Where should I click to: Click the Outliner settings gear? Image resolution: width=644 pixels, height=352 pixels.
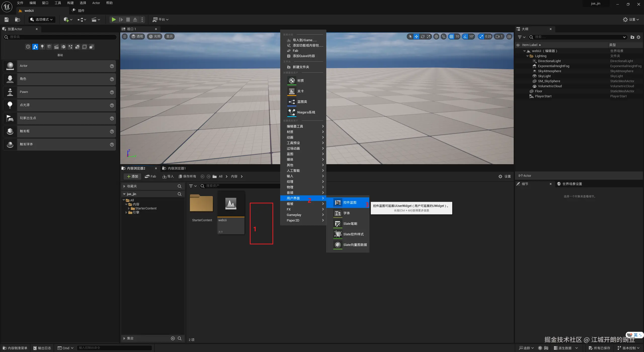tap(638, 37)
